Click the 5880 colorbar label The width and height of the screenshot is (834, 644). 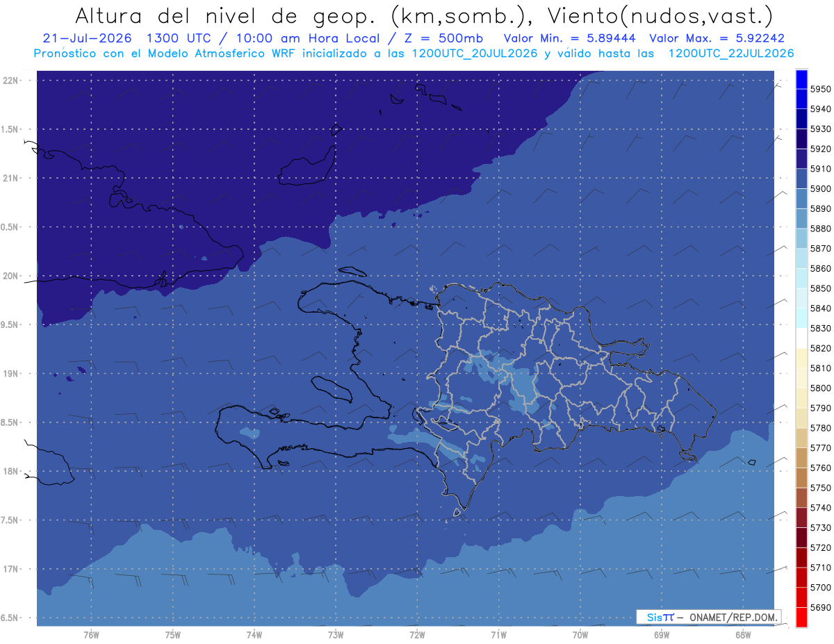820,229
